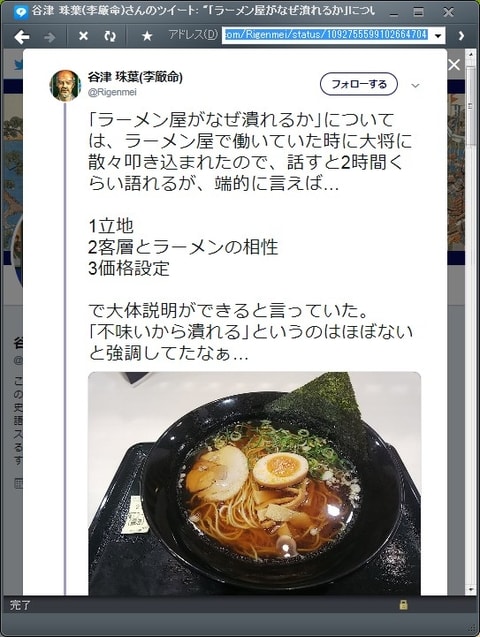Click the user's profile avatar
480x637 pixels.
pos(65,85)
